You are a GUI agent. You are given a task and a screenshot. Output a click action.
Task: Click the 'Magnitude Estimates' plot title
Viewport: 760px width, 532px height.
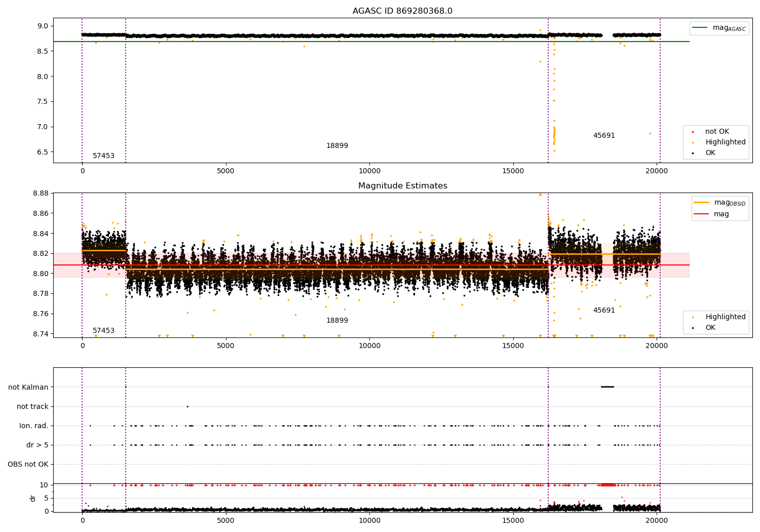pos(402,186)
